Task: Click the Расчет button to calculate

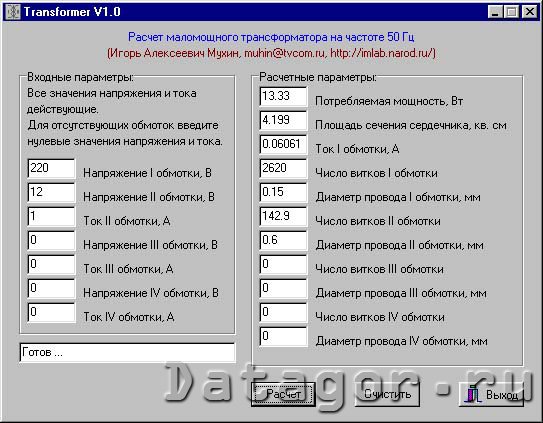Action: [283, 394]
